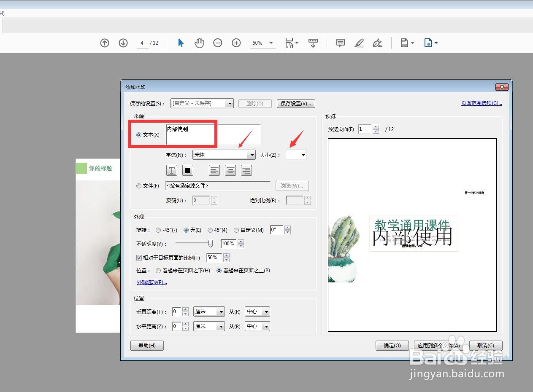The height and width of the screenshot is (392, 533).
Task: Align watermark text right
Action: tap(246, 170)
